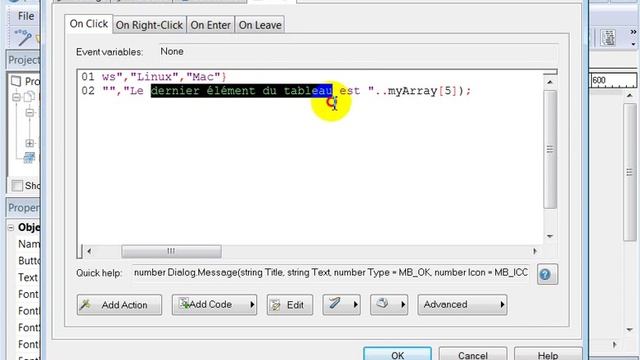Click the blue quick help question icon
This screenshot has width=640, height=360.
547,274
